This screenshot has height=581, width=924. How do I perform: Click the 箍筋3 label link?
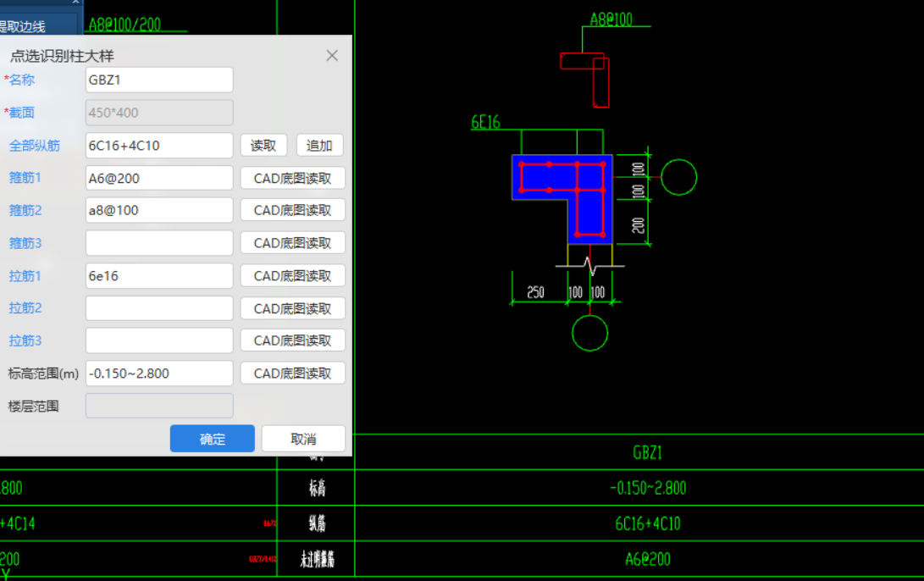coord(25,243)
